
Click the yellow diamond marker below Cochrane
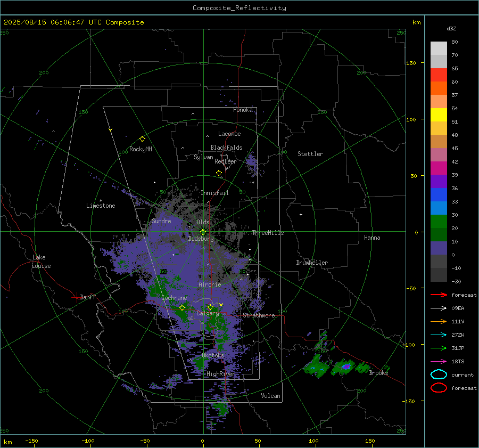(183, 307)
